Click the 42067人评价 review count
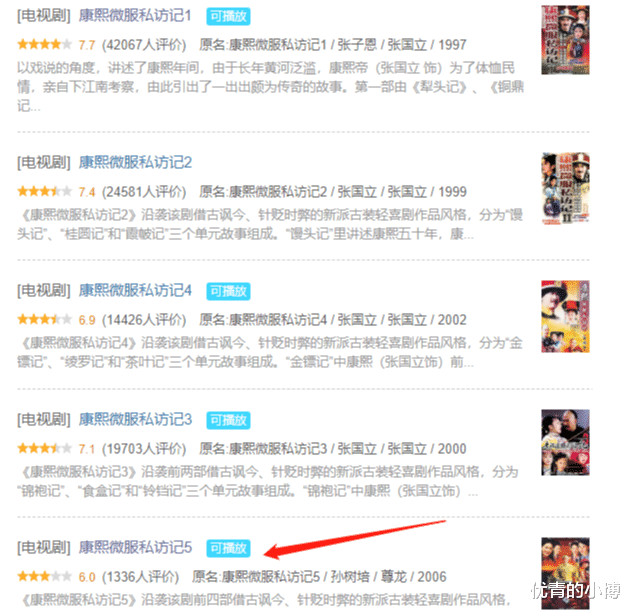This screenshot has height=612, width=630. [x=144, y=45]
